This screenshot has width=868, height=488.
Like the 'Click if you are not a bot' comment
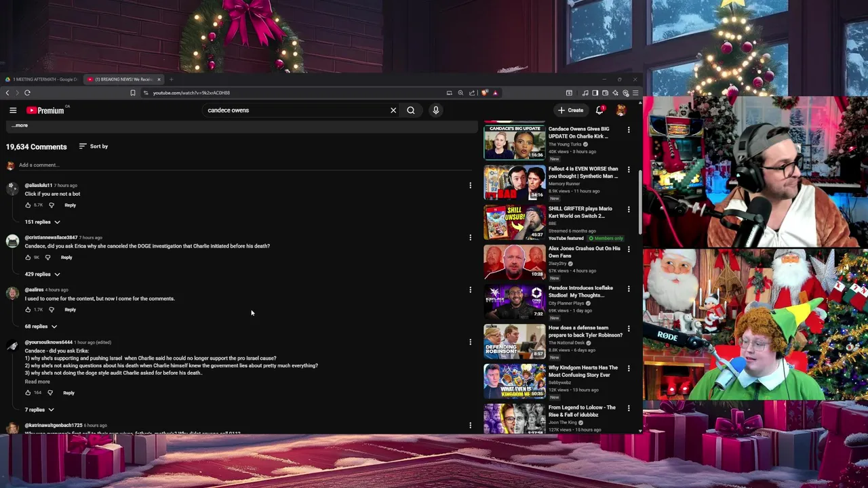tap(28, 205)
